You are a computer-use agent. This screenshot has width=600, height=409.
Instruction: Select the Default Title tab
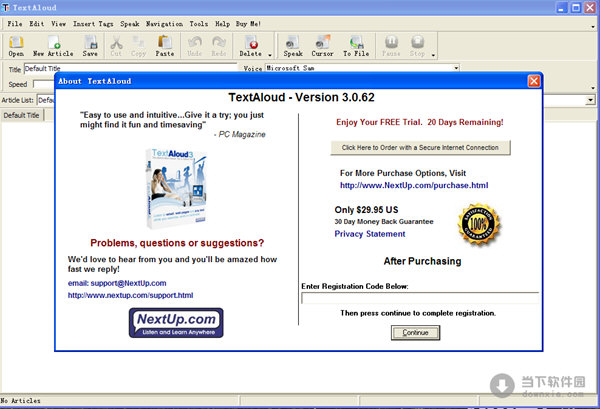tap(22, 115)
